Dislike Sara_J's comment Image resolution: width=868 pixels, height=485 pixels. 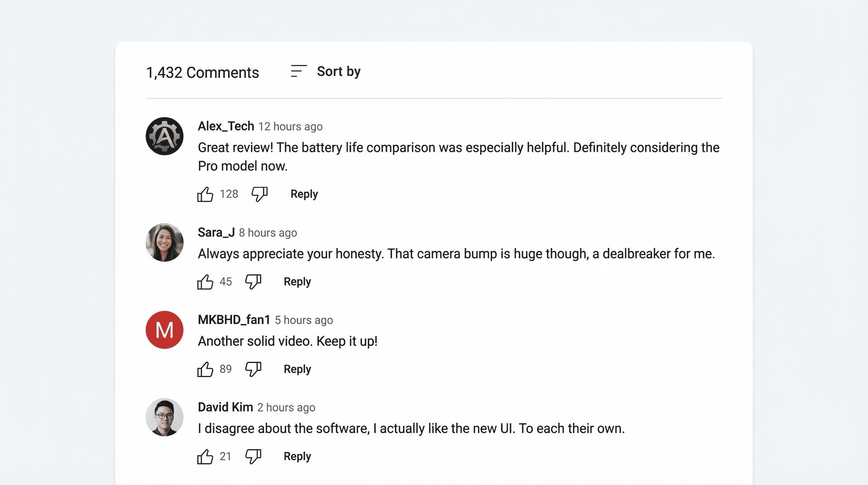tap(253, 281)
